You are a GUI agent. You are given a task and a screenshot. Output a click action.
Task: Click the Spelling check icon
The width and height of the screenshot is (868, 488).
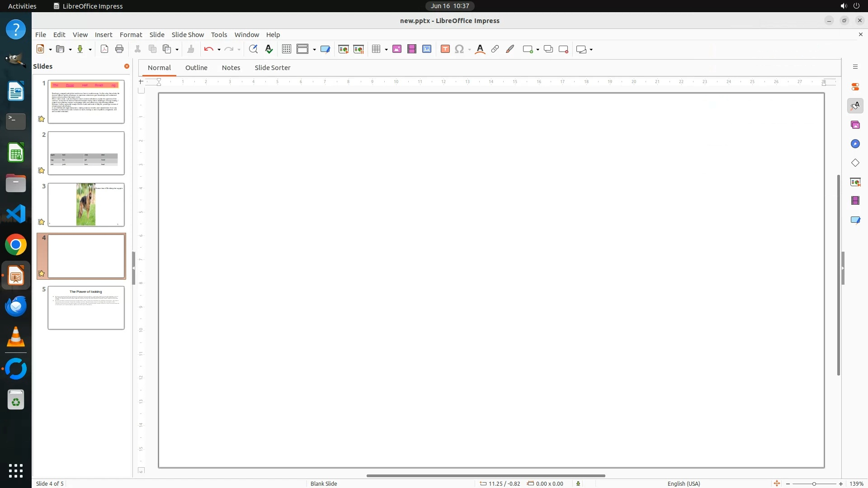tap(269, 49)
